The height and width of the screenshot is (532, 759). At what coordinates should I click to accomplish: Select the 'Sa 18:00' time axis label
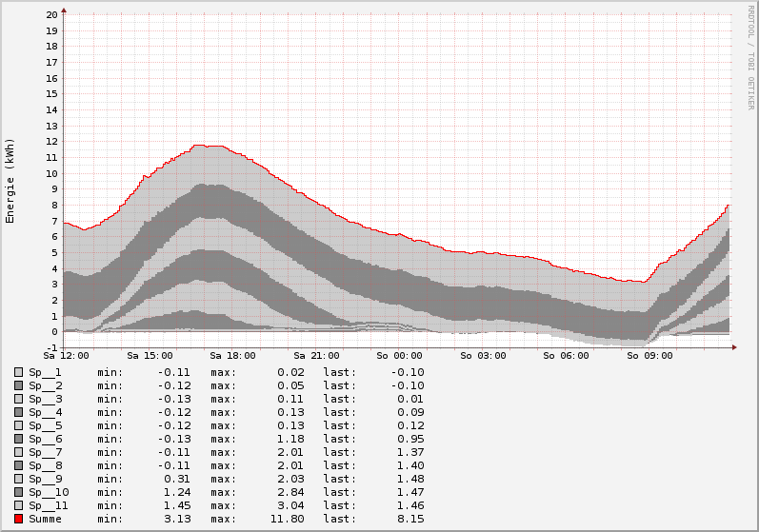[232, 356]
